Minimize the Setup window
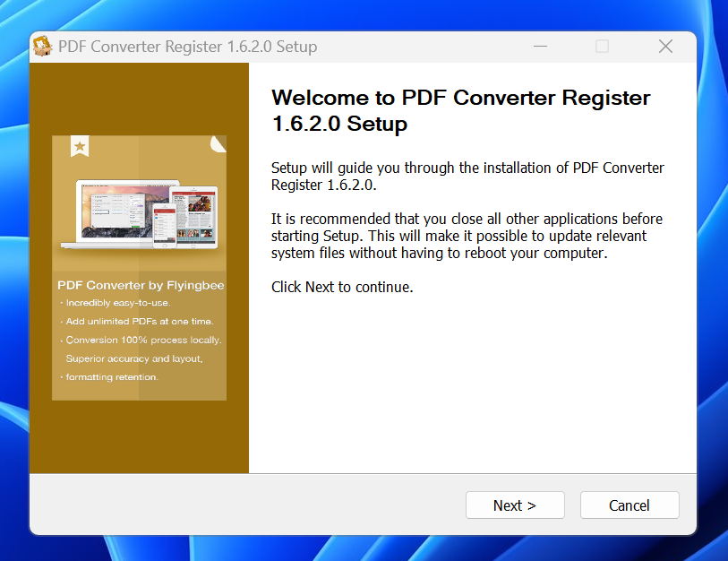728x561 pixels. pos(541,47)
